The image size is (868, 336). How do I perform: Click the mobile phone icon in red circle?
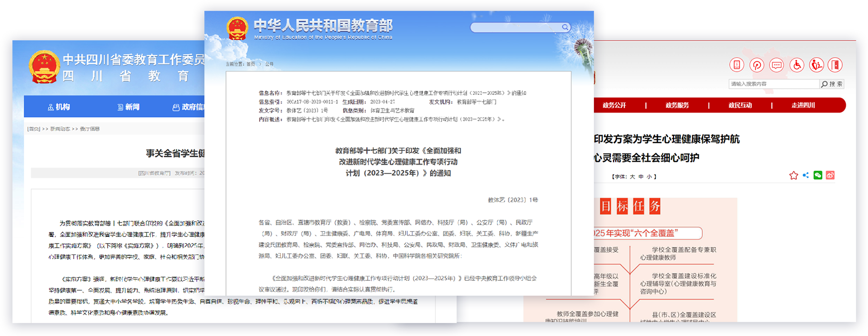pyautogui.click(x=736, y=65)
